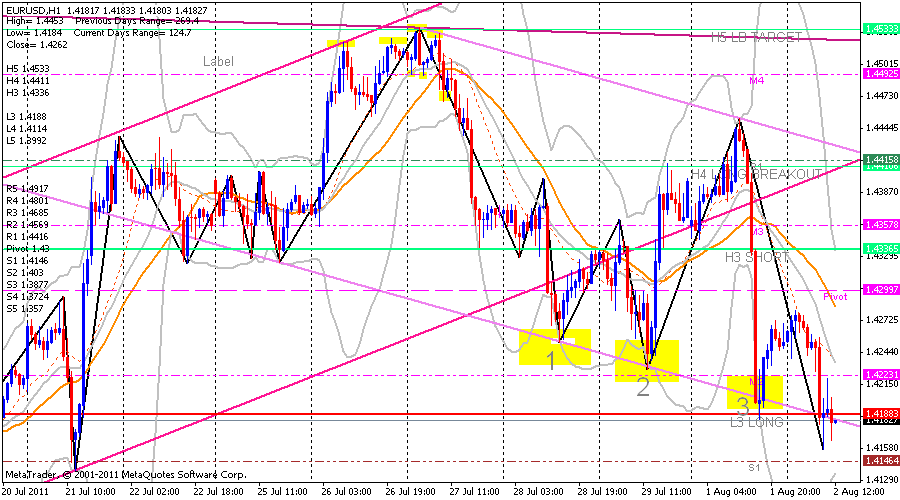Select the red 1.41883 price tag
The image size is (900, 500).
(x=878, y=413)
